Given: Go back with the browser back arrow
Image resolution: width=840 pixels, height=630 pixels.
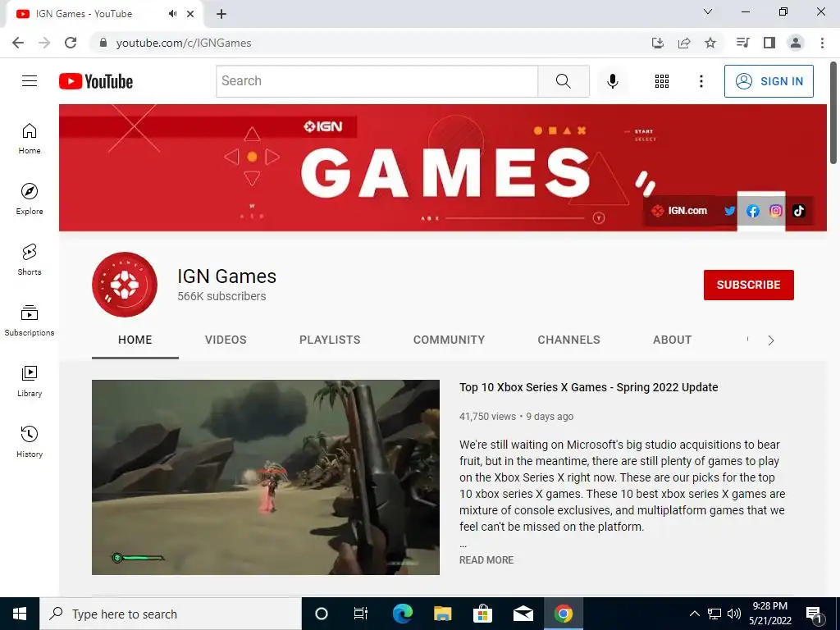Looking at the screenshot, I should coord(18,43).
